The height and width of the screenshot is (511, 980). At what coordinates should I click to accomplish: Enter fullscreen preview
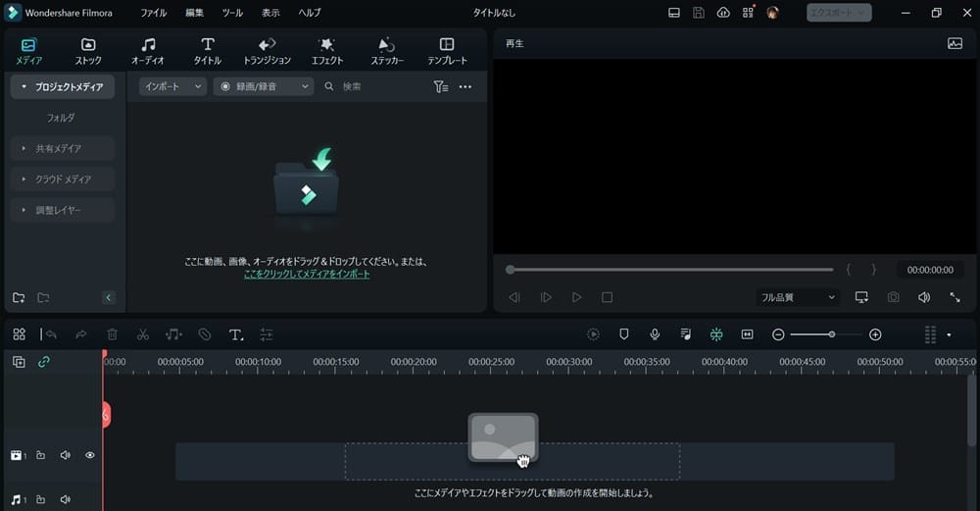[x=955, y=298]
